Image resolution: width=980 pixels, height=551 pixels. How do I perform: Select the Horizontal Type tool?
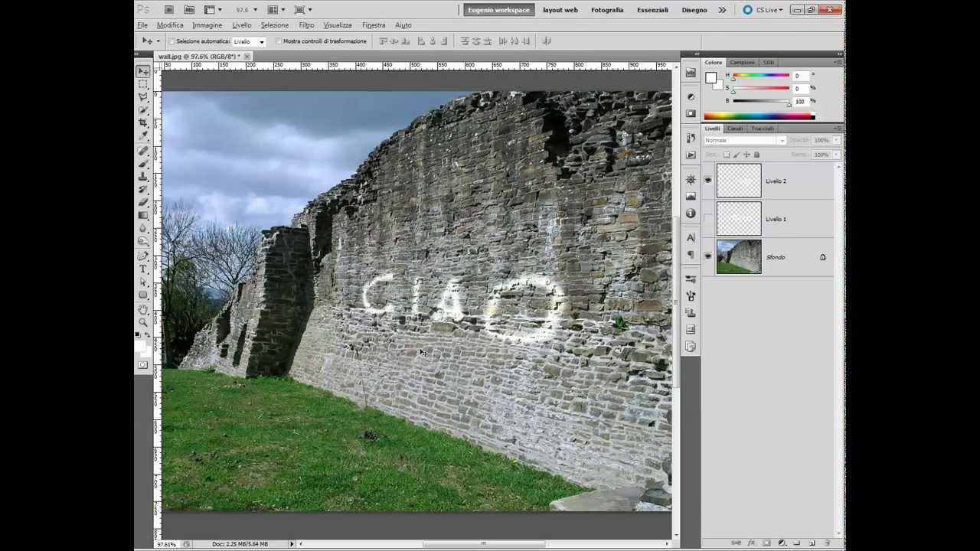(143, 269)
